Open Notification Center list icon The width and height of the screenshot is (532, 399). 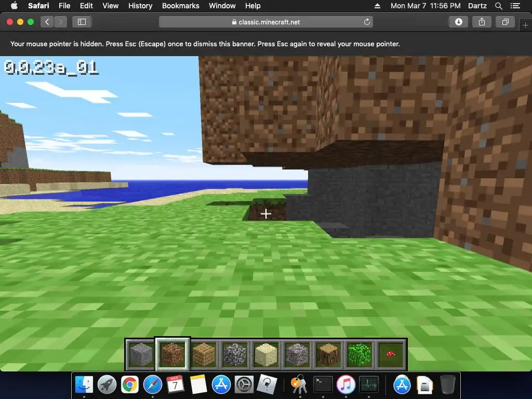(x=515, y=6)
